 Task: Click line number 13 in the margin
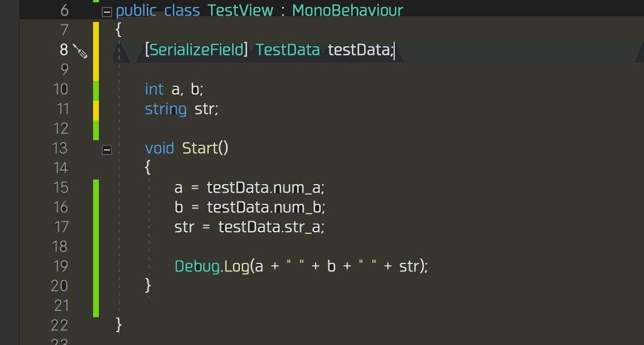tap(60, 148)
